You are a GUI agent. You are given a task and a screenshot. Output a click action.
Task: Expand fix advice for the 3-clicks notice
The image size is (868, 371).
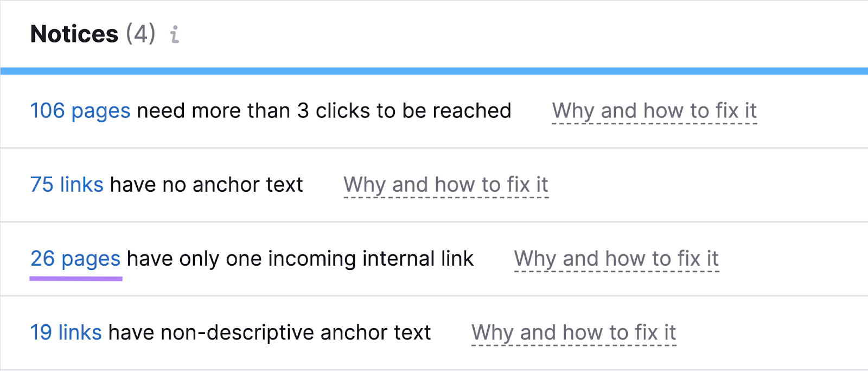(654, 111)
